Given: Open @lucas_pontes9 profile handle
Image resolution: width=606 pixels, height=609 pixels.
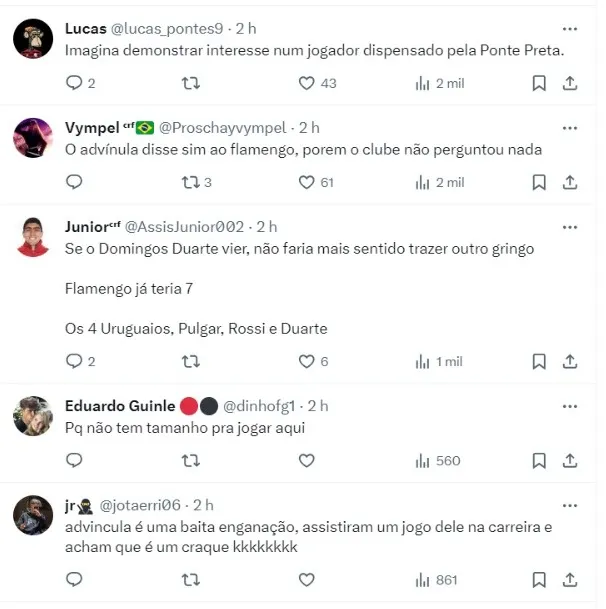Looking at the screenshot, I should [167, 29].
